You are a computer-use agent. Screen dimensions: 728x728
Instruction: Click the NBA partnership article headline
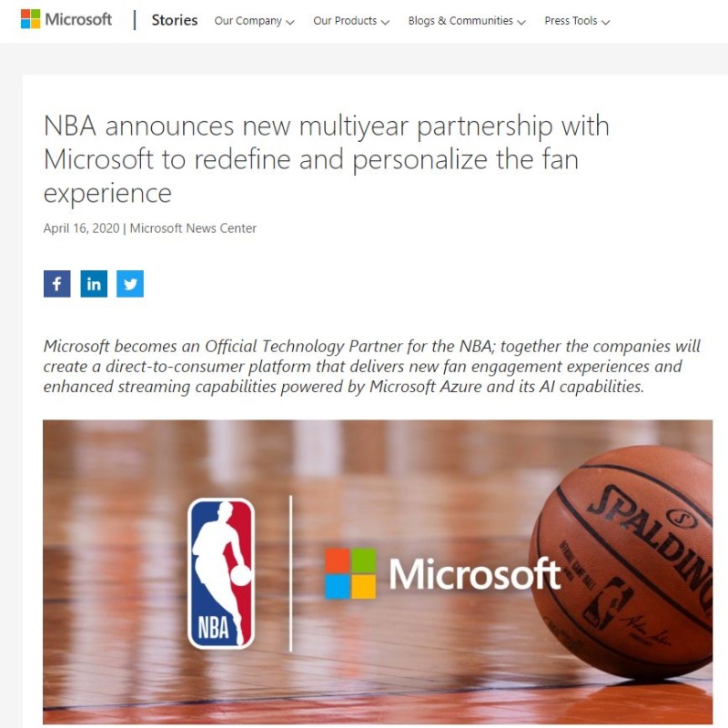click(x=327, y=159)
